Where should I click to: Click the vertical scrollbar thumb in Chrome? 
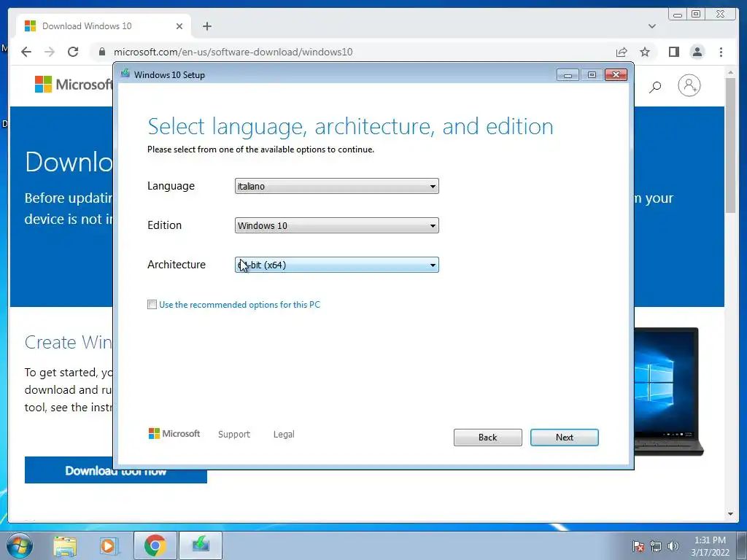pos(730,145)
